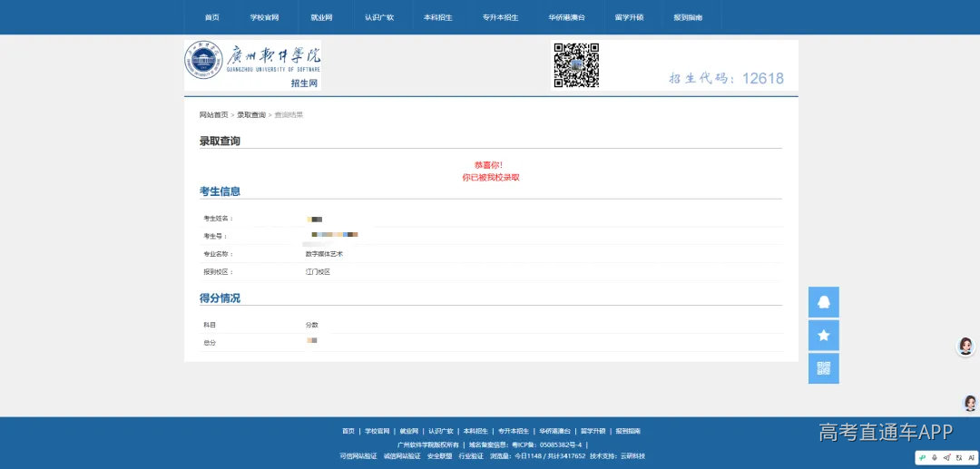Open 就业网 in the top navigation
This screenshot has width=980, height=469.
[x=322, y=17]
